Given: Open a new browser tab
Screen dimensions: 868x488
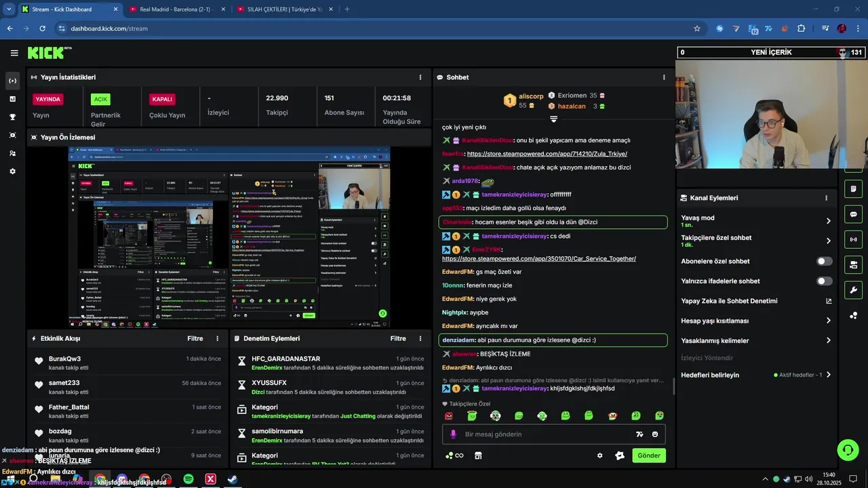Looking at the screenshot, I should pyautogui.click(x=347, y=9).
